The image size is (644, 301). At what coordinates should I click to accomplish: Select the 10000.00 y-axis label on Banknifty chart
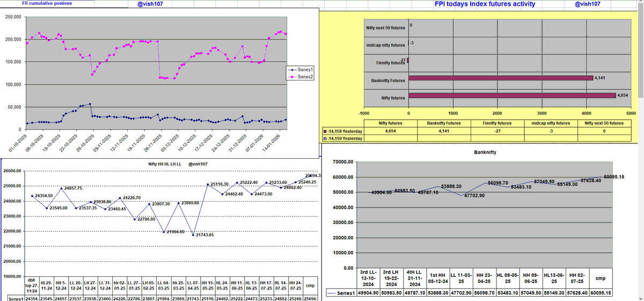[343, 253]
